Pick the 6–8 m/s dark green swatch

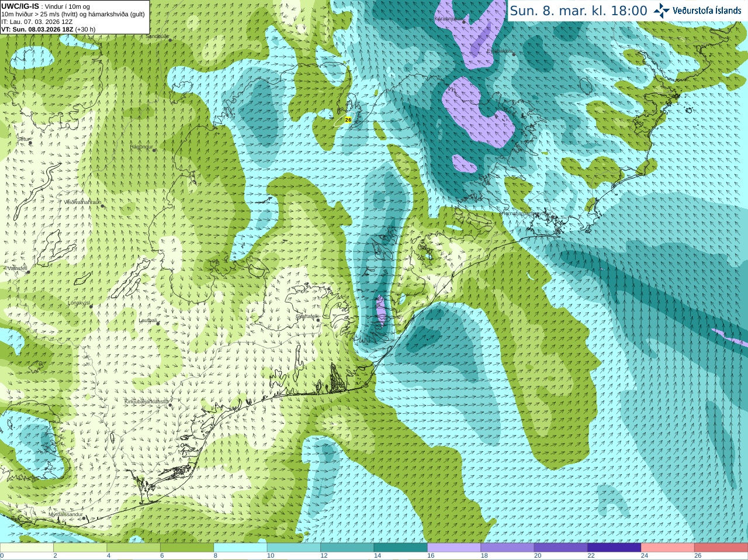point(187,548)
